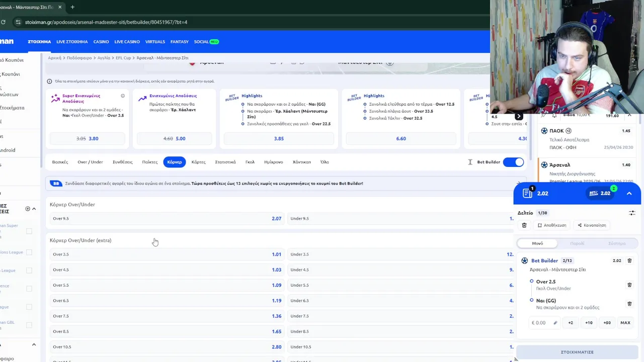Open the ΣΤΟΙΧΗΜΑ navigation item
Viewport: 644px width, 362px height.
[x=39, y=42]
